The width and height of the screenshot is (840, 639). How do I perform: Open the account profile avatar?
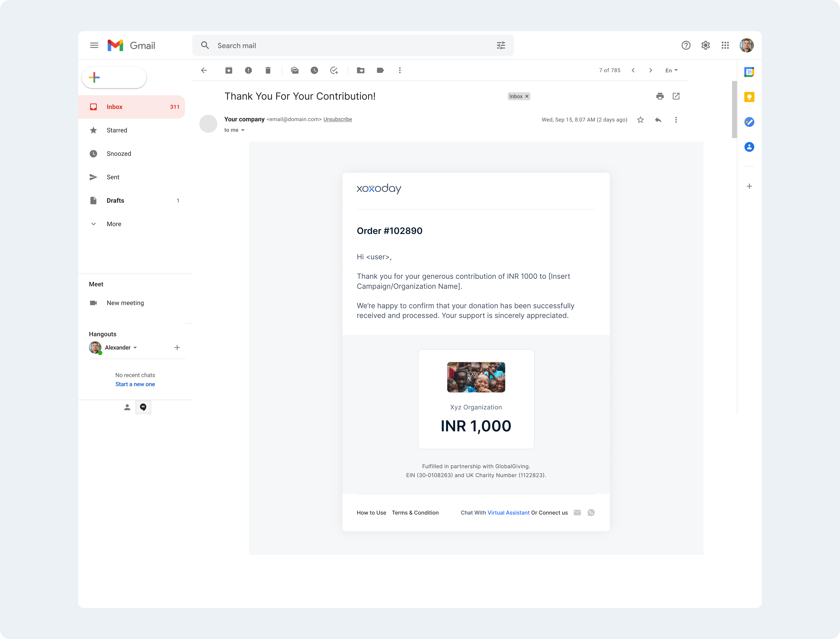(747, 45)
